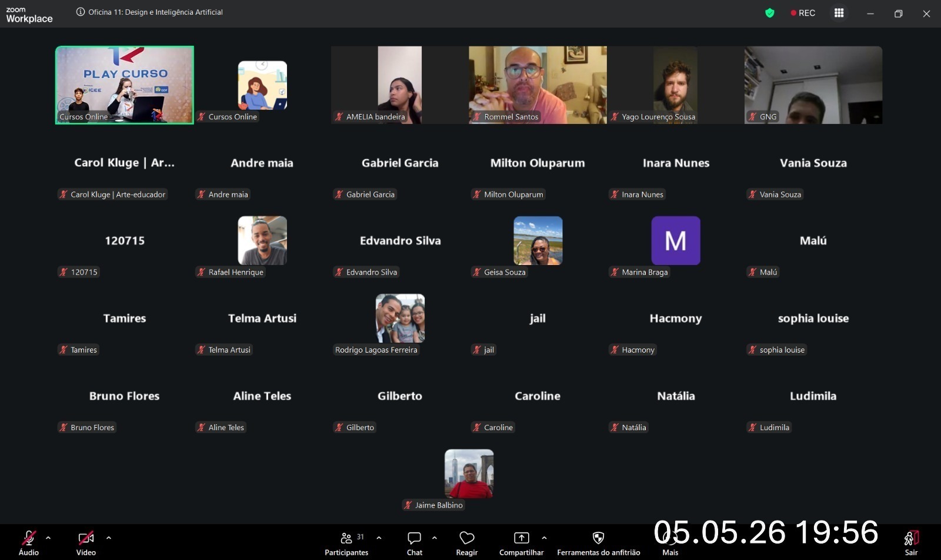Expand video options arrow next to Vídeo
The image size is (941, 560).
(109, 538)
